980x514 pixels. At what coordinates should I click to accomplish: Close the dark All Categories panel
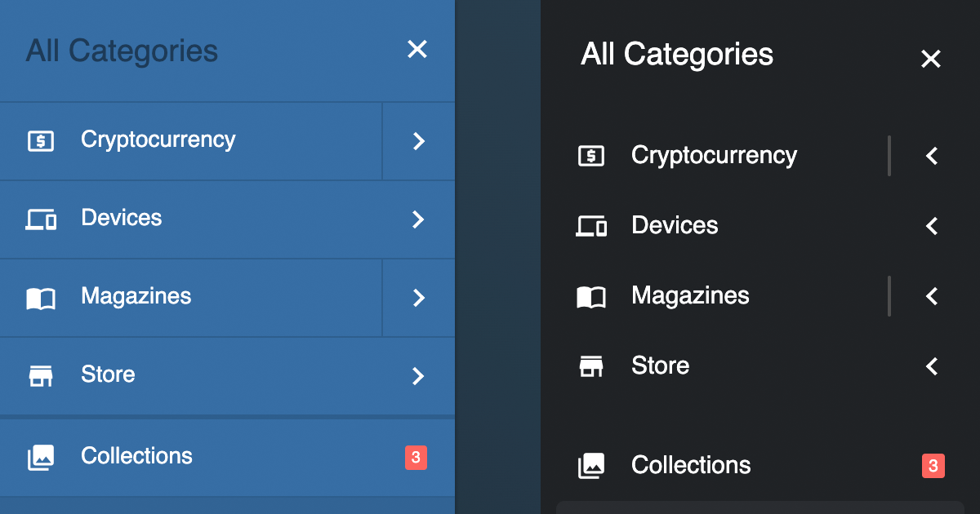[931, 59]
